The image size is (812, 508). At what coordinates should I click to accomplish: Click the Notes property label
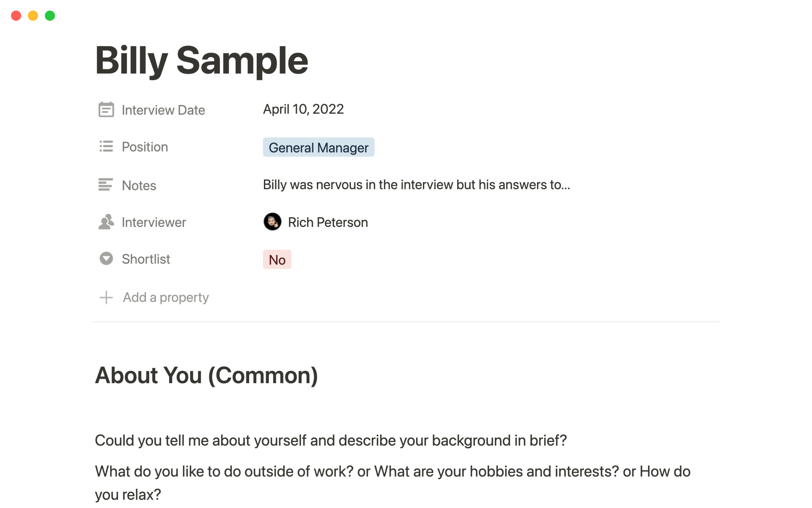[139, 185]
